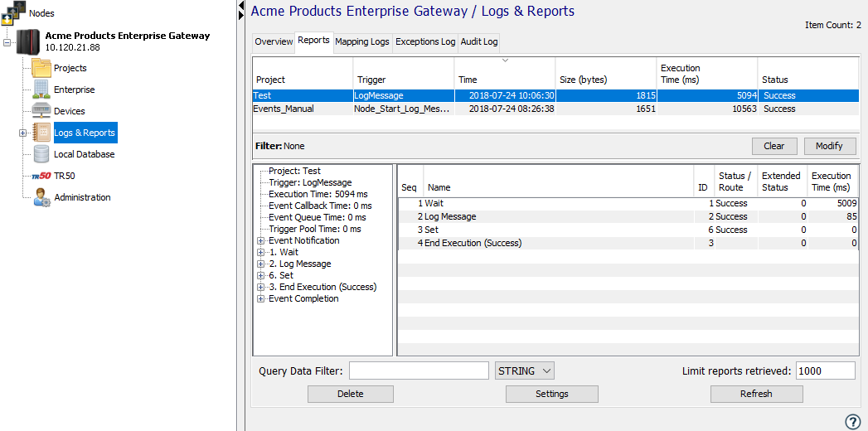Open the Enterprise building icon

pyautogui.click(x=41, y=90)
